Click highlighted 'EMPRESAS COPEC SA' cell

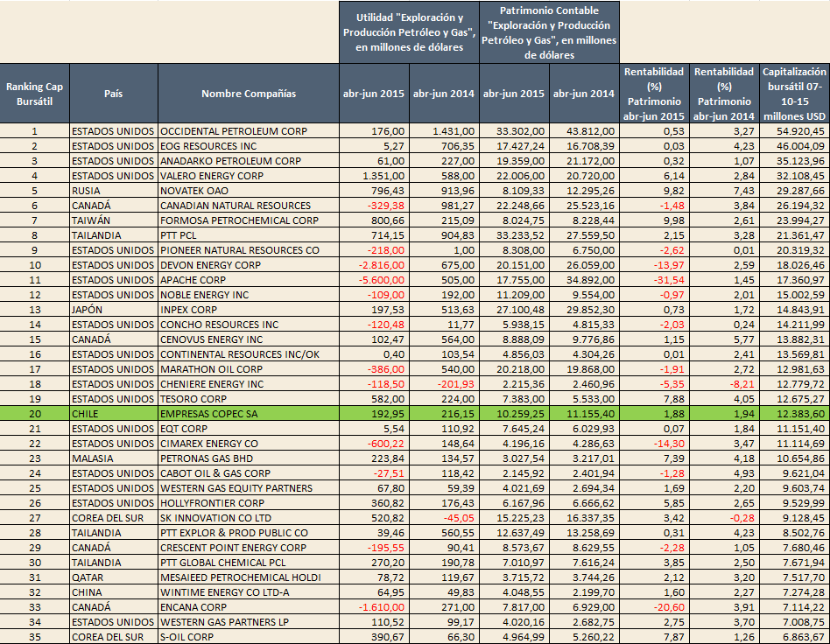tap(249, 414)
